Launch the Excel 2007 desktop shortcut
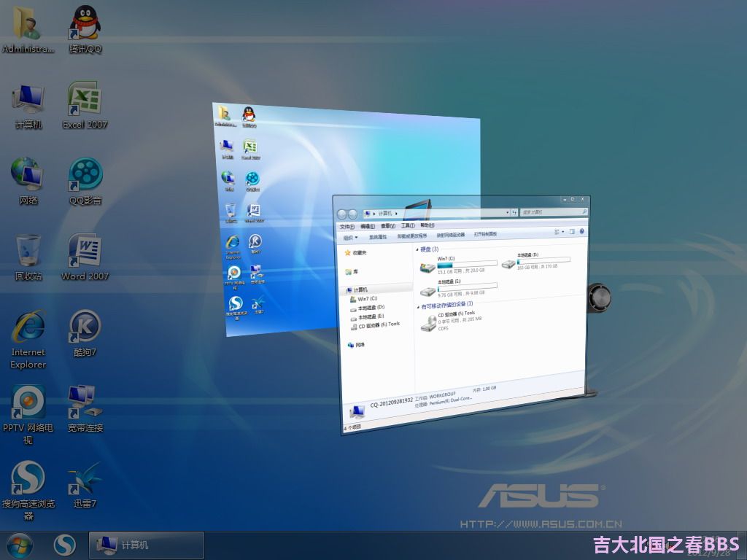This screenshot has width=747, height=560. (x=85, y=106)
